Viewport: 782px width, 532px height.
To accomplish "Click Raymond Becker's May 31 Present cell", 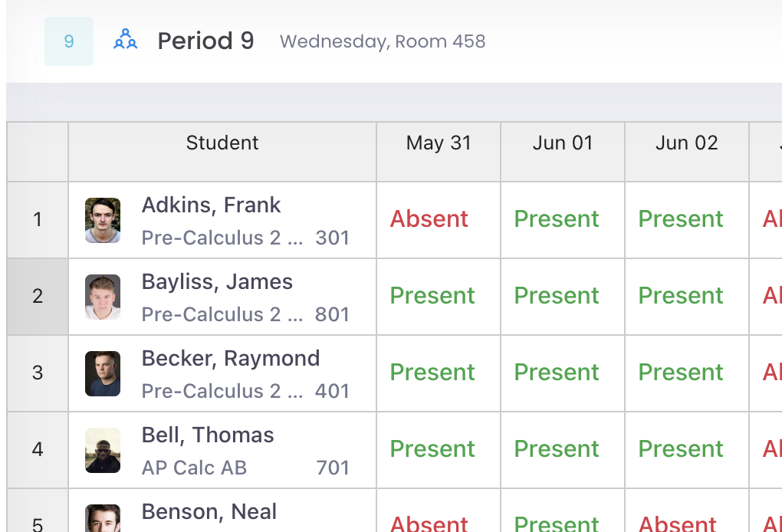I will 432,373.
